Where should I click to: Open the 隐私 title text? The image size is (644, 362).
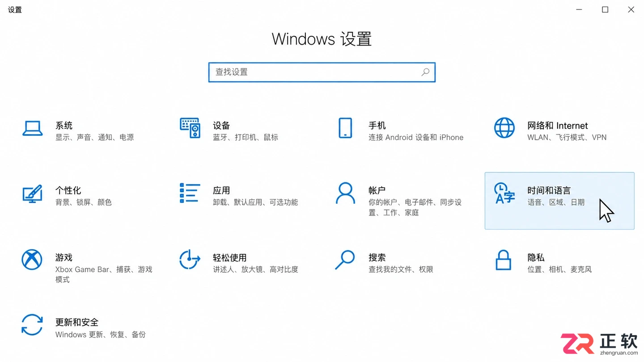click(x=536, y=257)
